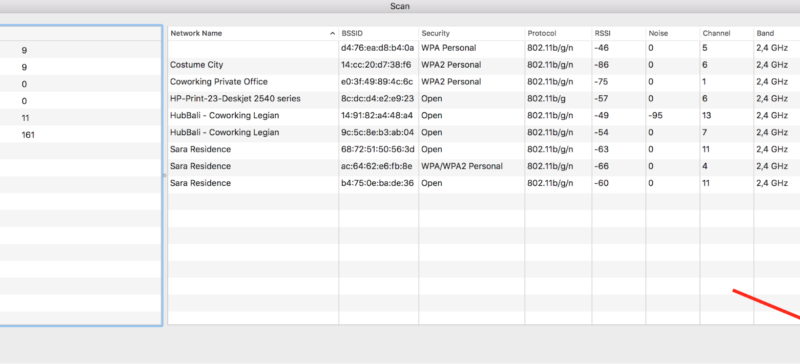
Task: Click RSSI value -75
Action: [602, 82]
